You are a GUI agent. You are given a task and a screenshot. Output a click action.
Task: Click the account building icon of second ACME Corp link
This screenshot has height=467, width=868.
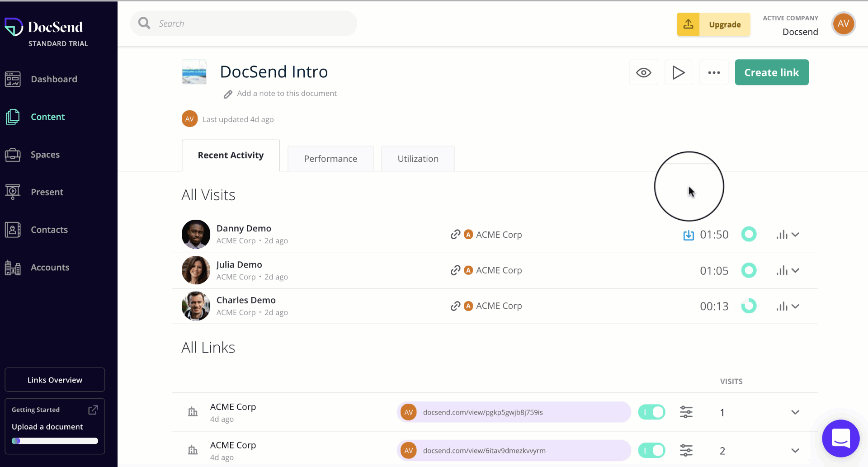click(193, 450)
